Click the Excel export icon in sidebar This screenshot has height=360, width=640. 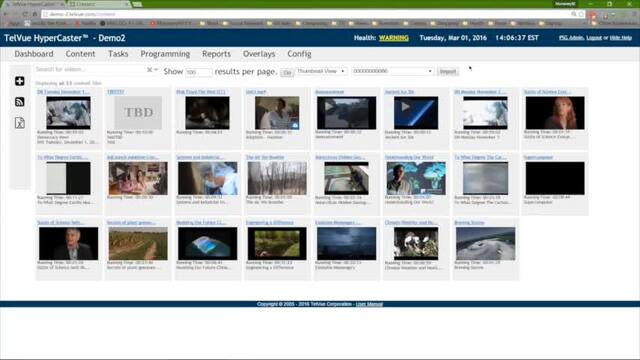click(x=20, y=123)
